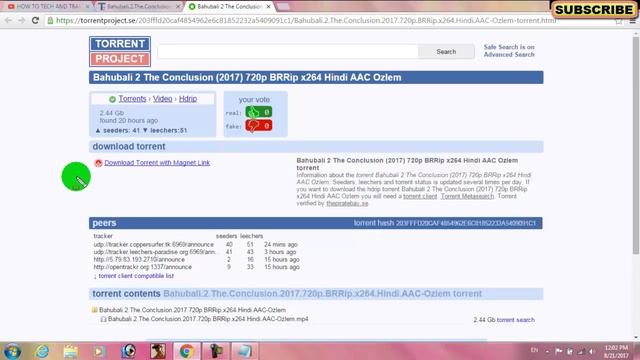Open the Advanced Search link
The height and width of the screenshot is (360, 640).
point(509,54)
